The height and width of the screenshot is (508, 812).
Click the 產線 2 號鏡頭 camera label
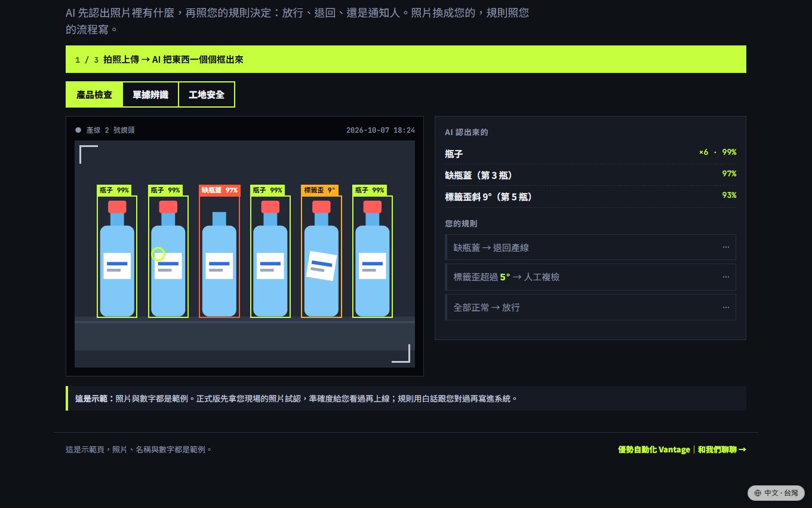pyautogui.click(x=110, y=130)
